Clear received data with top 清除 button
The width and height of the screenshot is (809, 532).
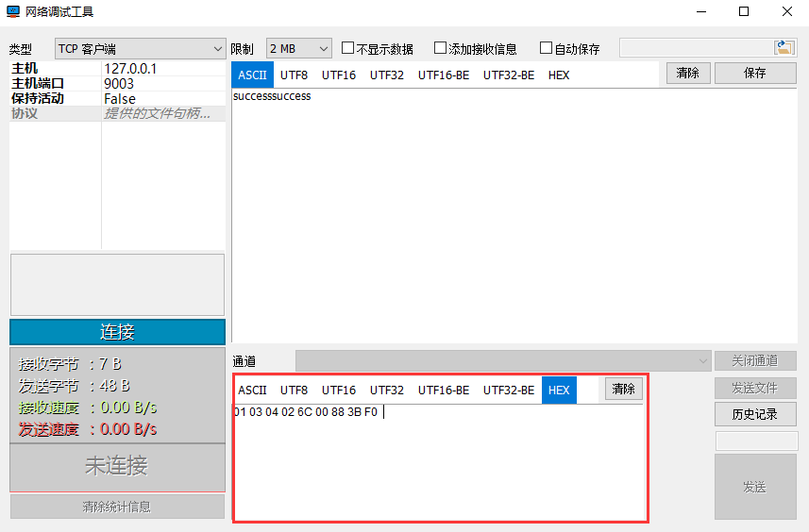tap(688, 73)
